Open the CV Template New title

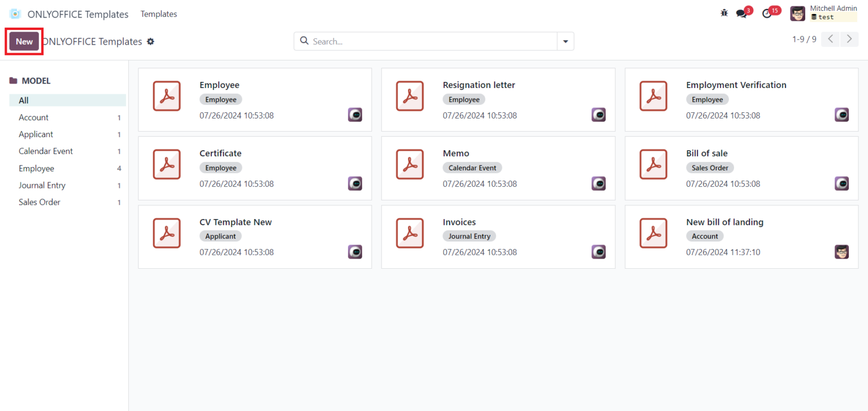pyautogui.click(x=236, y=222)
